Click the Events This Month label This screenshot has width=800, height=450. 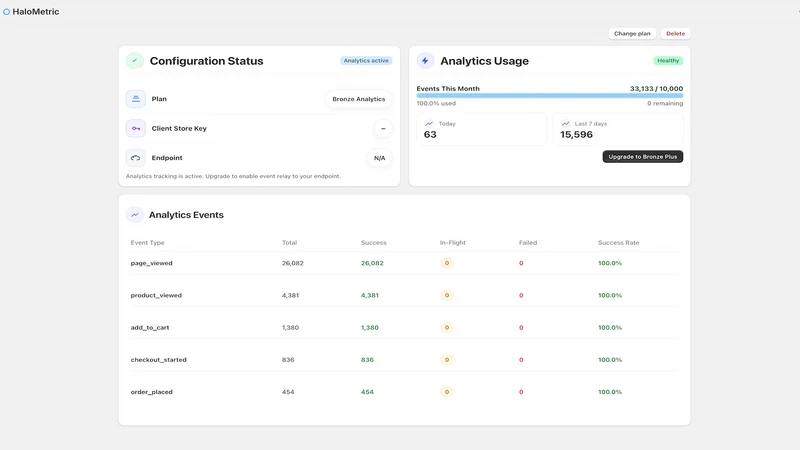tap(448, 89)
